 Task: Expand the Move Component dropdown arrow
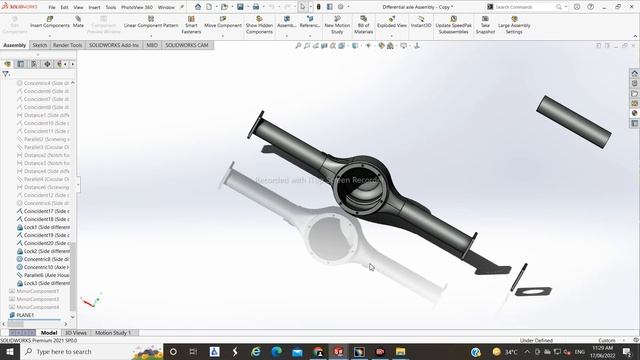point(223,36)
